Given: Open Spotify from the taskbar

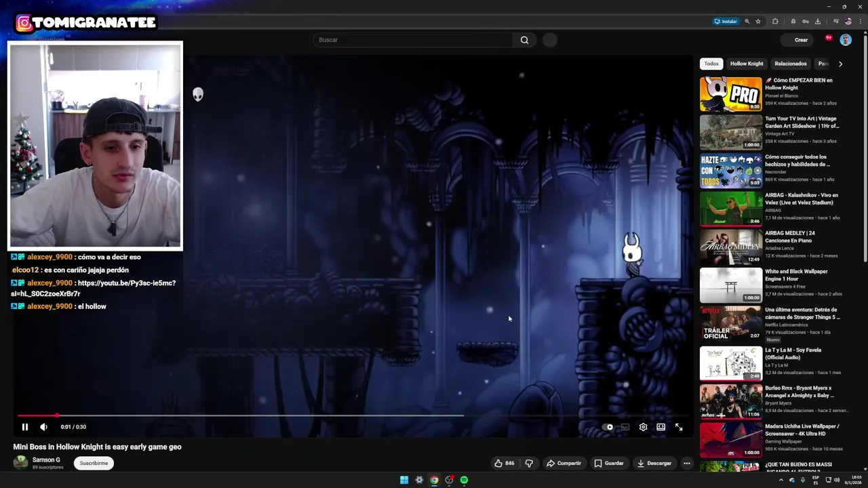Looking at the screenshot, I should pos(464,480).
